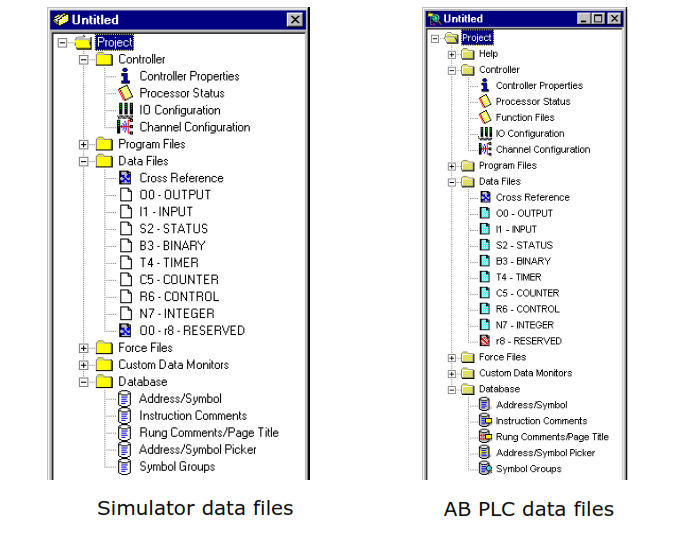Select T4 - TIMER in the Simulator tree
The image size is (677, 533).
[169, 263]
